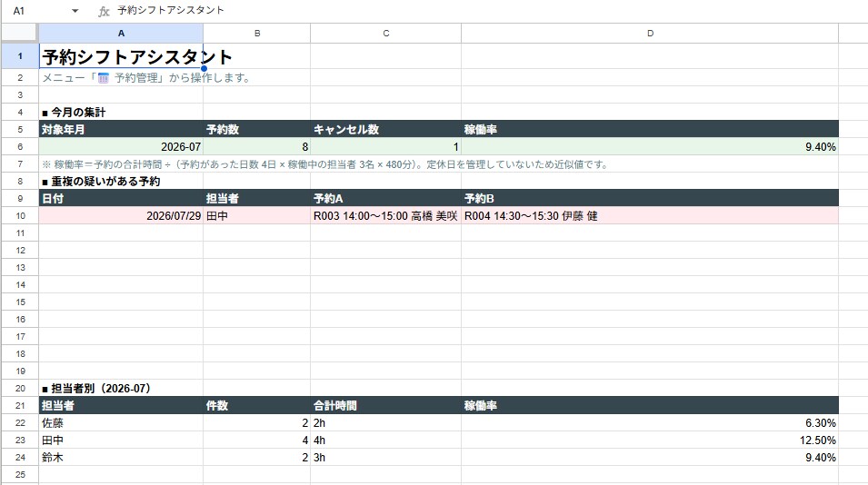Open the Name box dropdown arrow

coord(75,11)
